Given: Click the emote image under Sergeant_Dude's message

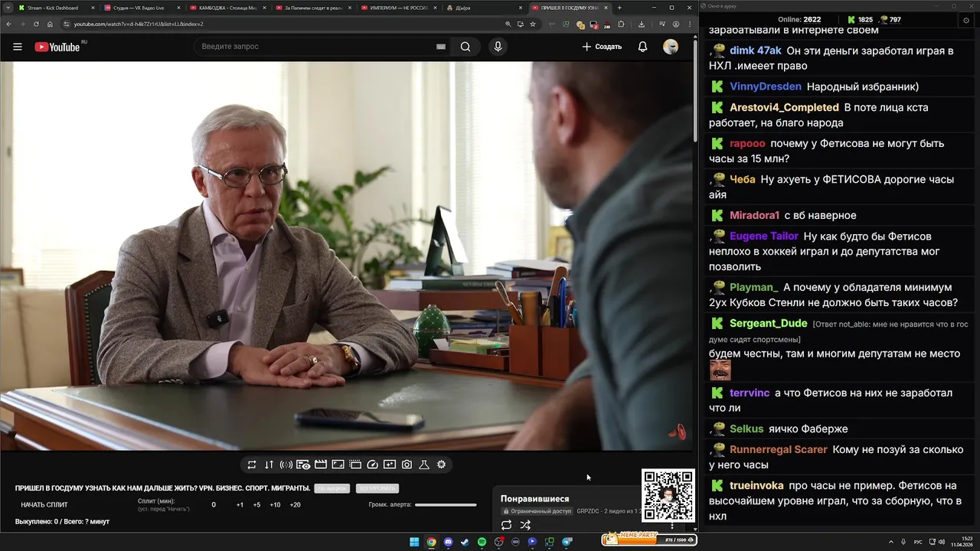Looking at the screenshot, I should (x=720, y=370).
